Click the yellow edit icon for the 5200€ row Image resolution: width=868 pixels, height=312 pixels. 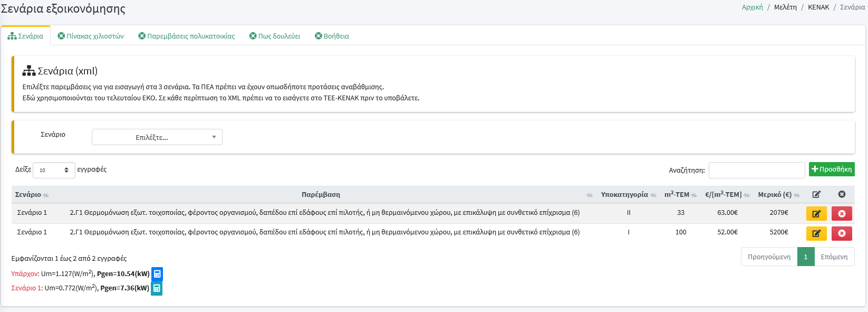click(816, 233)
